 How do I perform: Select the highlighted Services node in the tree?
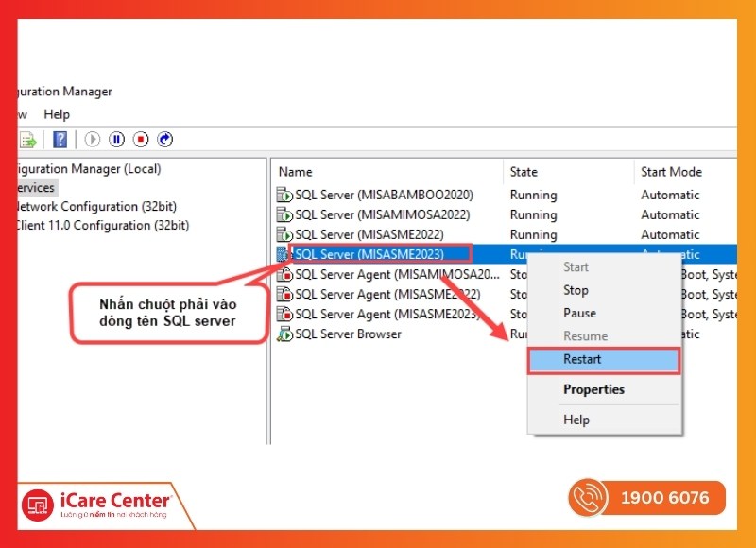(36, 187)
